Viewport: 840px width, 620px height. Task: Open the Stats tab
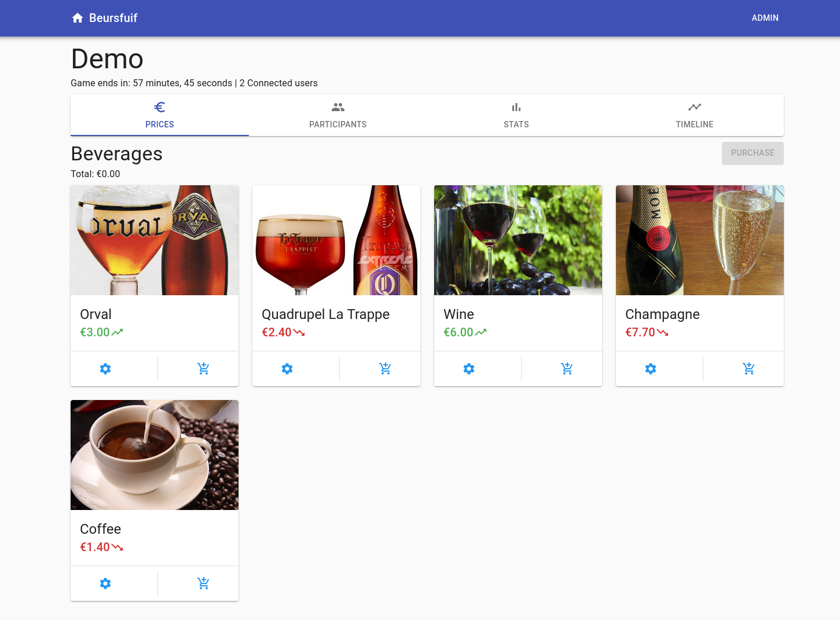click(x=516, y=115)
